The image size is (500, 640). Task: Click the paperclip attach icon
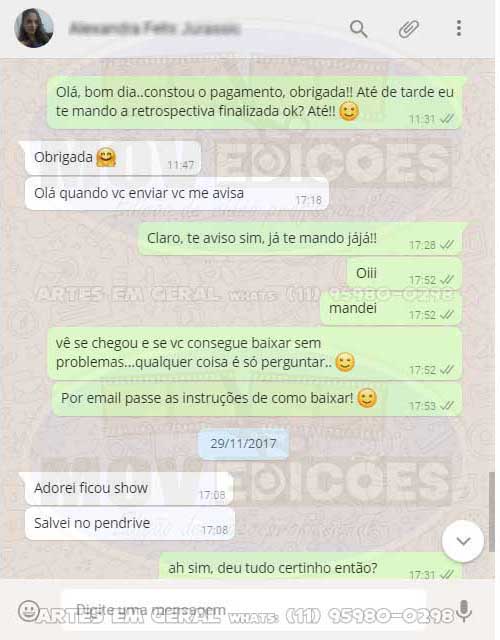pyautogui.click(x=409, y=29)
